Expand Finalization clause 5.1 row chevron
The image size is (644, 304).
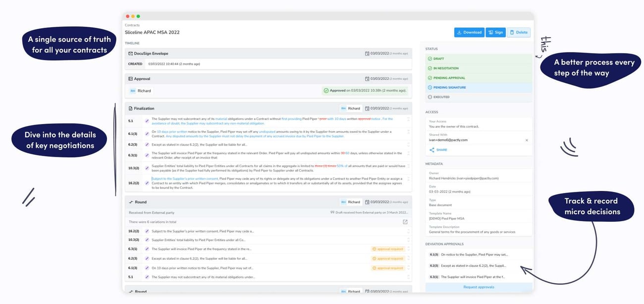[x=408, y=119]
